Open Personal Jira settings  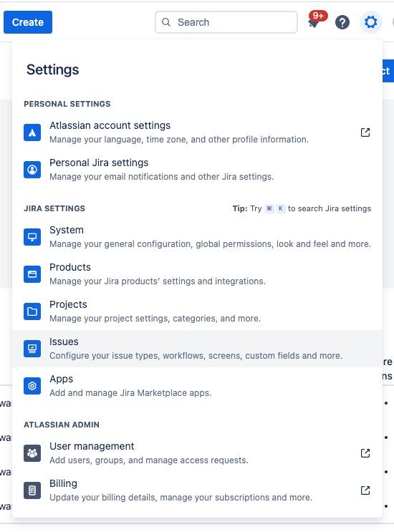click(x=197, y=170)
